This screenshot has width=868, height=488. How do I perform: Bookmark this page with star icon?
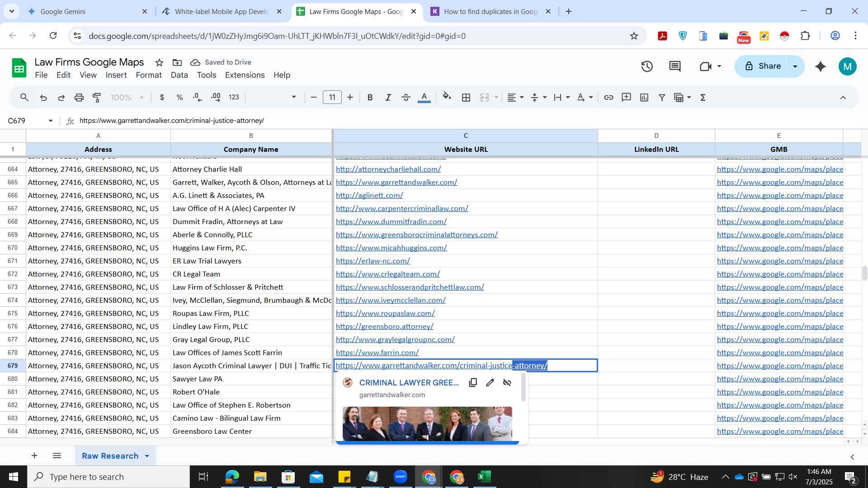(634, 36)
